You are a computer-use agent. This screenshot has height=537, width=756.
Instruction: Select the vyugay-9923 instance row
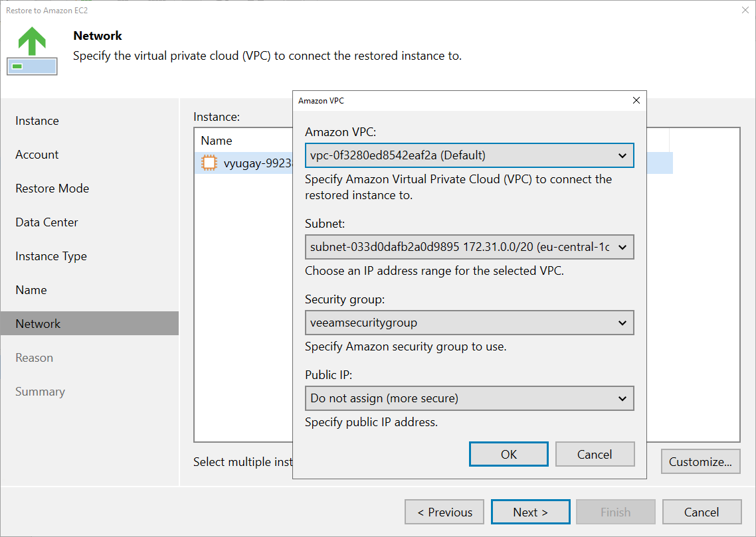(244, 163)
